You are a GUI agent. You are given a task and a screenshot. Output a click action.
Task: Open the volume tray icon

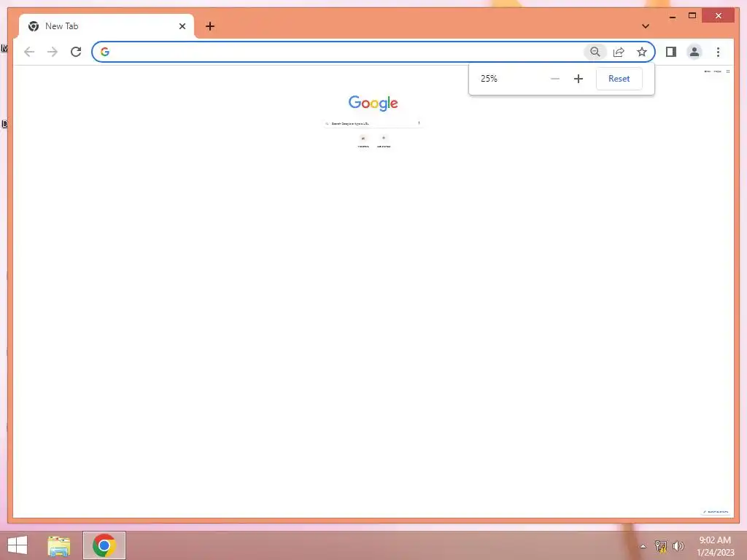tap(678, 546)
